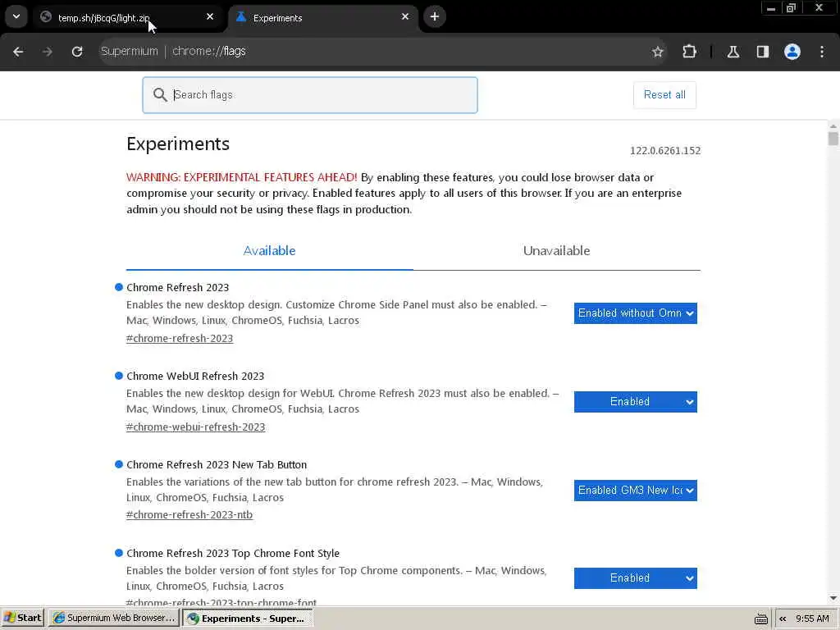The height and width of the screenshot is (630, 840).
Task: Follow the #chrome-refresh-2023-ntb link
Action: click(x=189, y=515)
